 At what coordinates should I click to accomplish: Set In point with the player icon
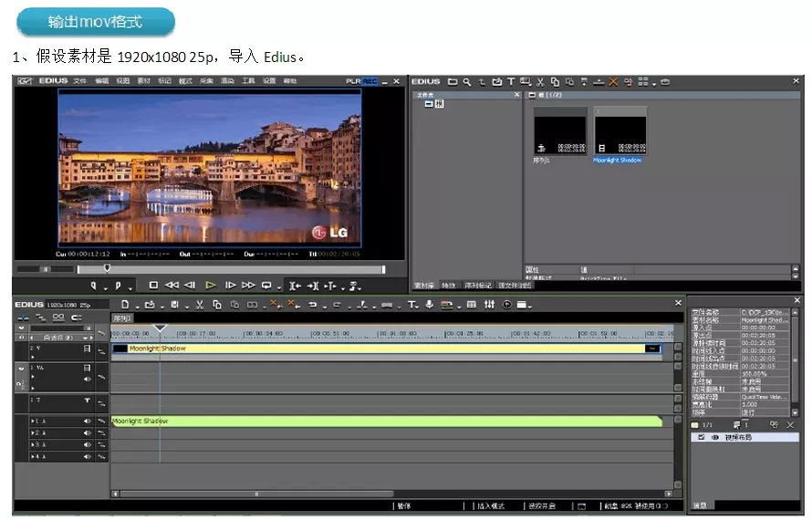tap(94, 286)
